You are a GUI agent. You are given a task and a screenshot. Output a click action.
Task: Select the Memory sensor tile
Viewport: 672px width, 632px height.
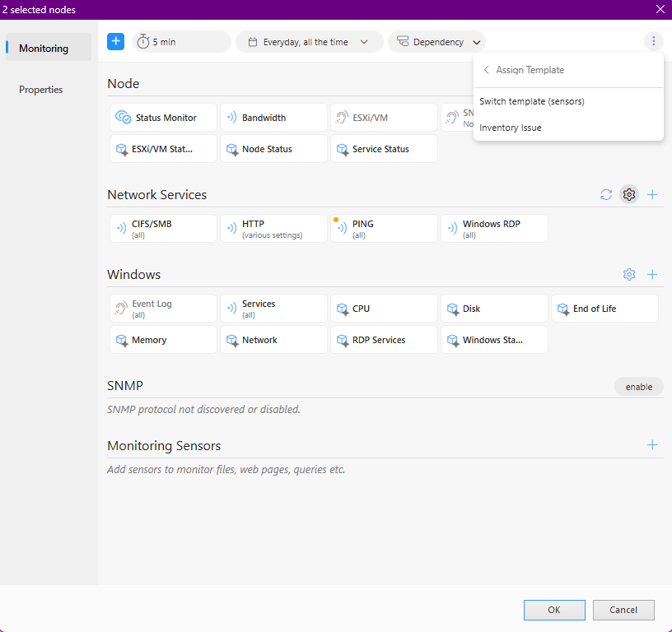point(163,340)
